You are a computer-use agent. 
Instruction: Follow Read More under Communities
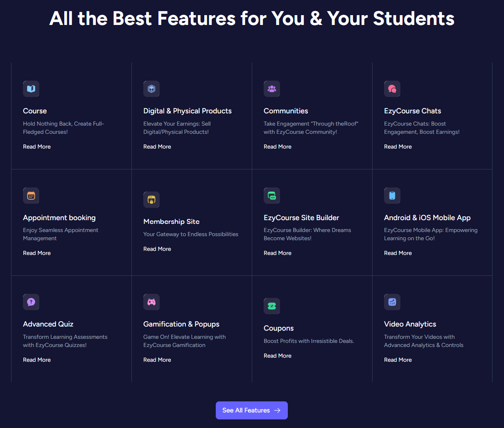tap(278, 146)
